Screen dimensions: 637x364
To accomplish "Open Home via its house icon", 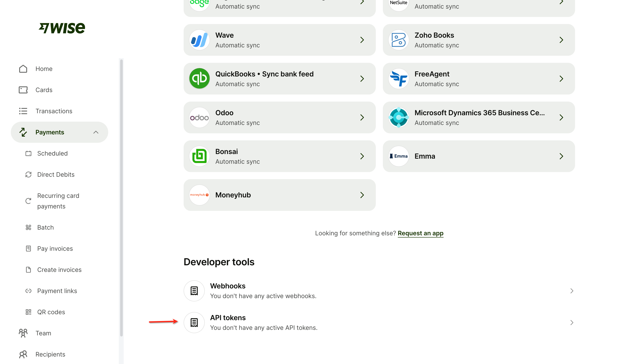I will click(x=23, y=69).
